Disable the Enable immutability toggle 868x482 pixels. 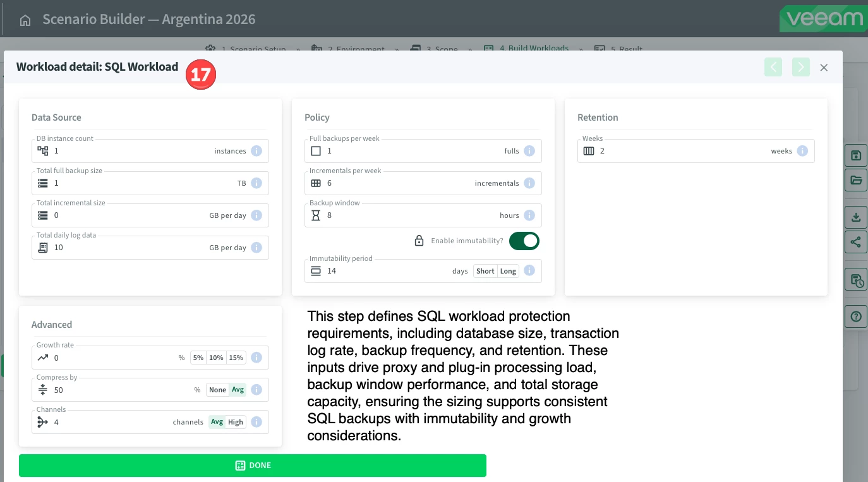click(x=524, y=241)
